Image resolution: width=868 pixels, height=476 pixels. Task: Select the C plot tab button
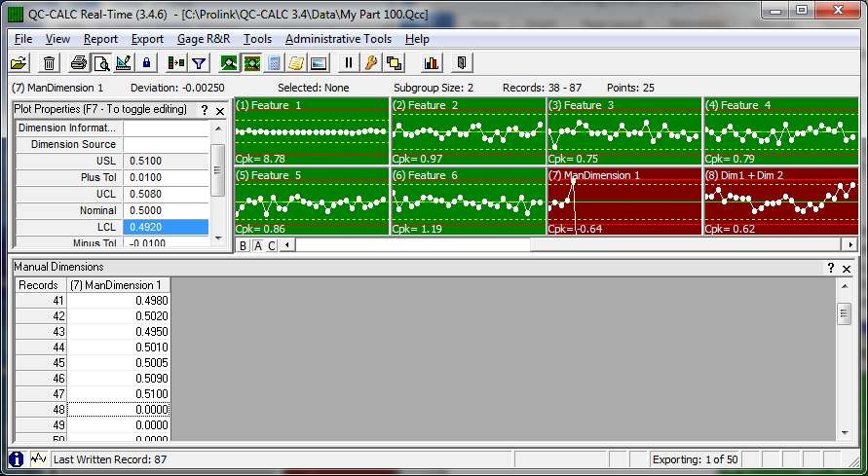(x=272, y=245)
